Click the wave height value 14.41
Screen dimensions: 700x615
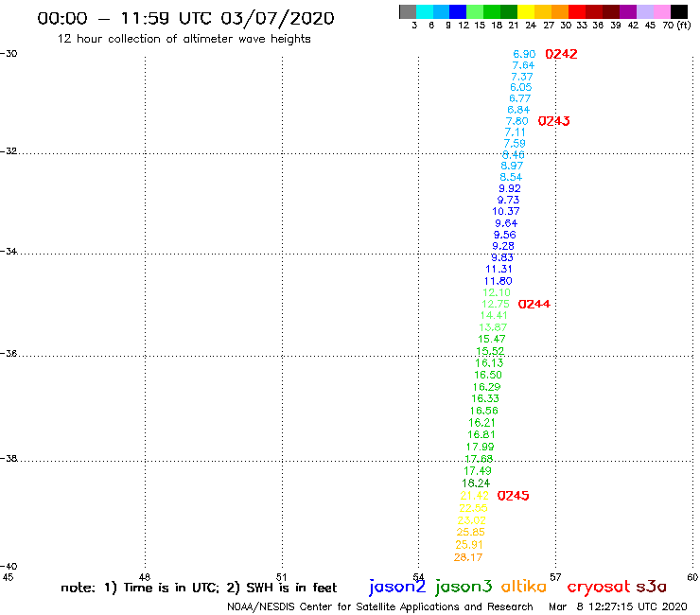click(x=494, y=316)
